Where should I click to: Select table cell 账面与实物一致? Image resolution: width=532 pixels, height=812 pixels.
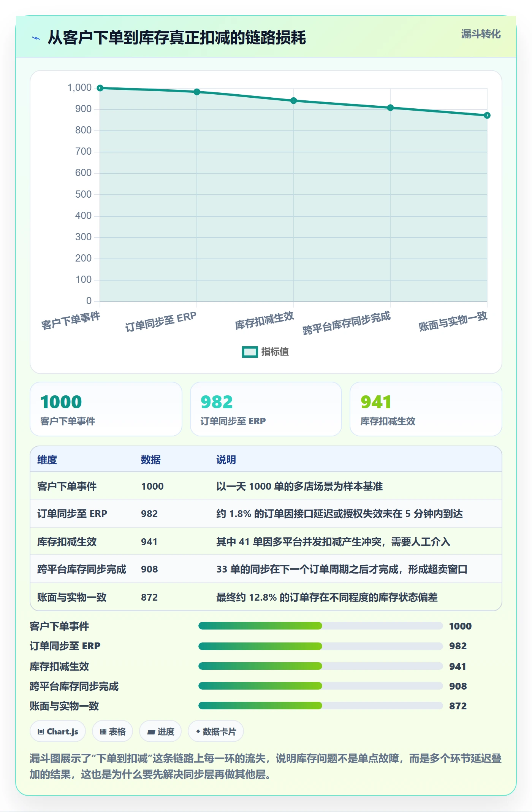tap(72, 597)
